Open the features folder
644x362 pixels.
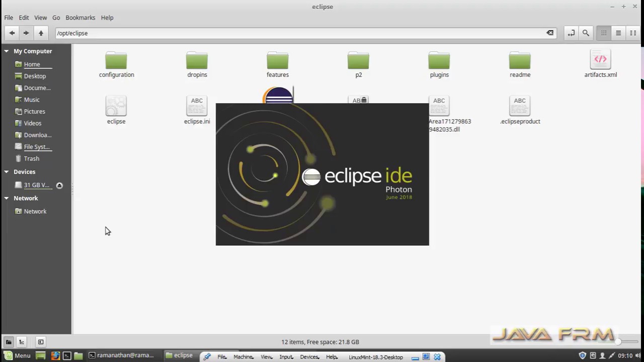pos(278,64)
